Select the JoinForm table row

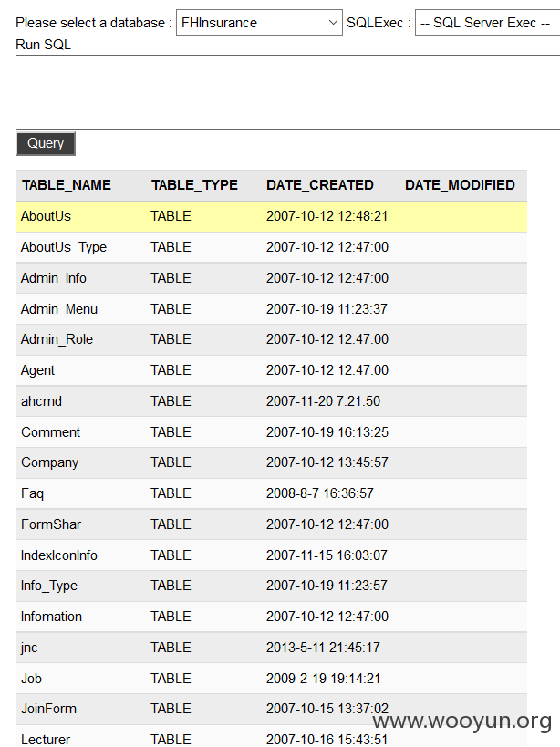tap(271, 709)
